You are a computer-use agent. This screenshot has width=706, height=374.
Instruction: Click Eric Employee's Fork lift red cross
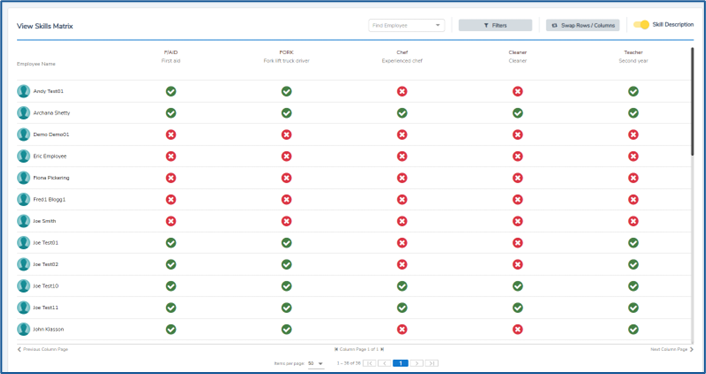point(286,156)
